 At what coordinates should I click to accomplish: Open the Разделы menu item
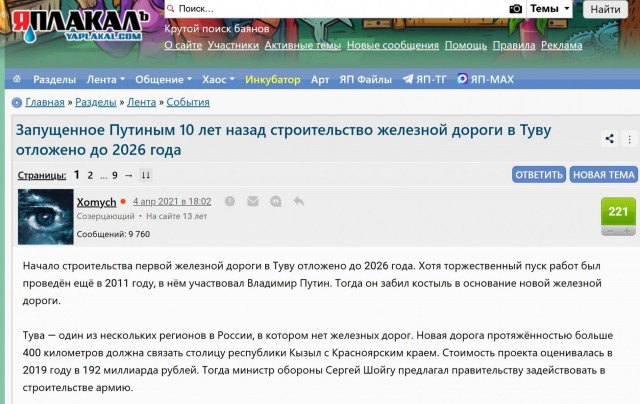[54, 79]
